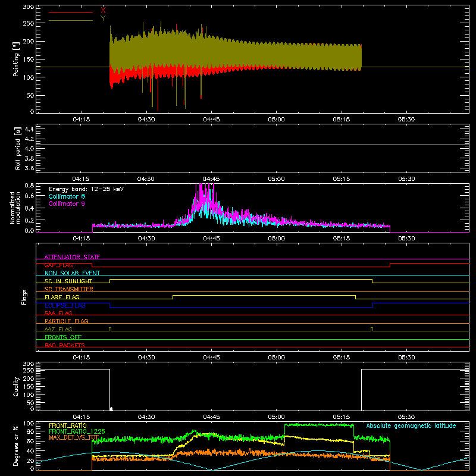Click the ECLIPSE_FLAG label
This screenshot has height=476, width=476.
click(65, 305)
